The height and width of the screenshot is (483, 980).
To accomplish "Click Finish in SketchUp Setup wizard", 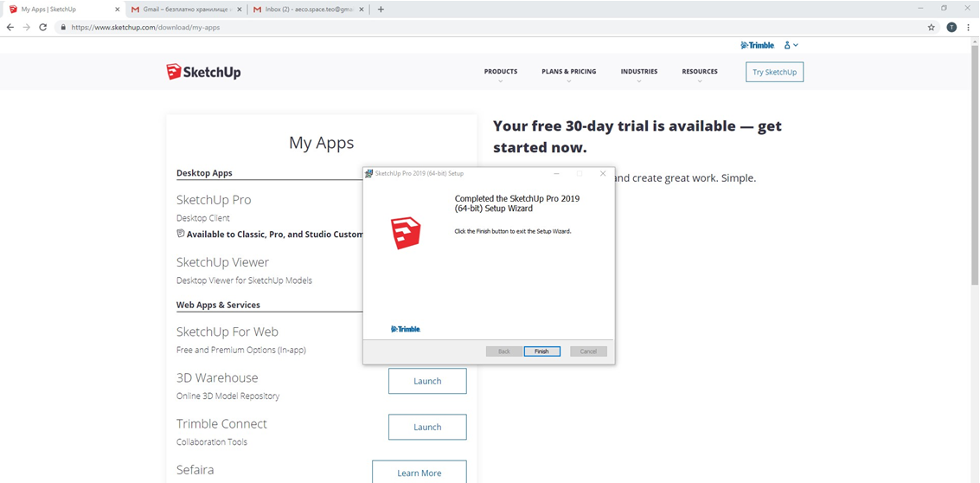I will click(x=541, y=351).
